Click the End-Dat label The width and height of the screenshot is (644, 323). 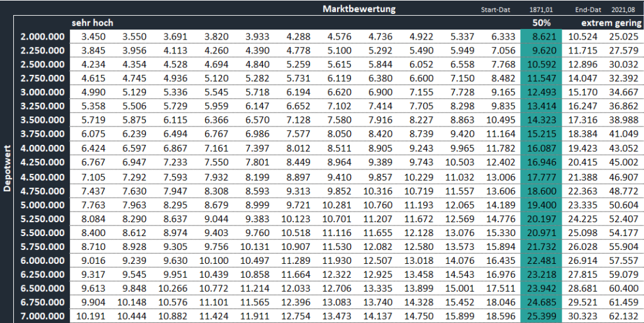tap(588, 10)
